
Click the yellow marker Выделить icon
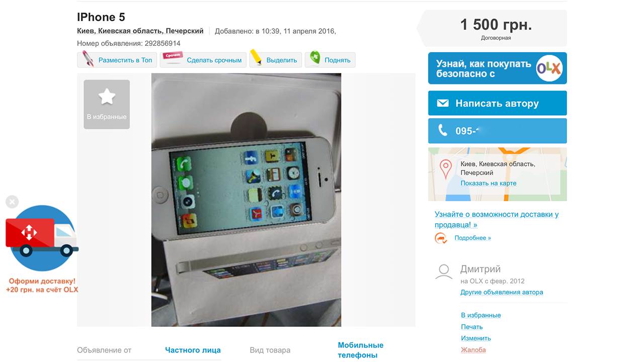pos(256,58)
